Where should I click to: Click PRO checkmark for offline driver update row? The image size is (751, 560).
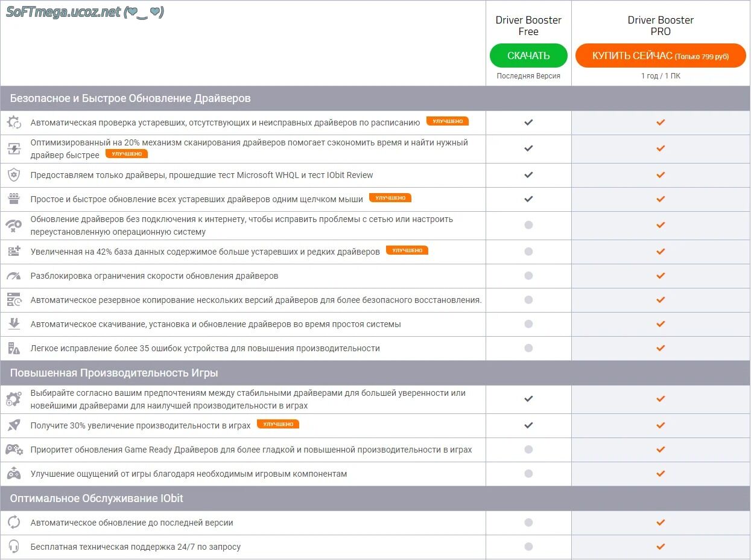click(x=661, y=225)
